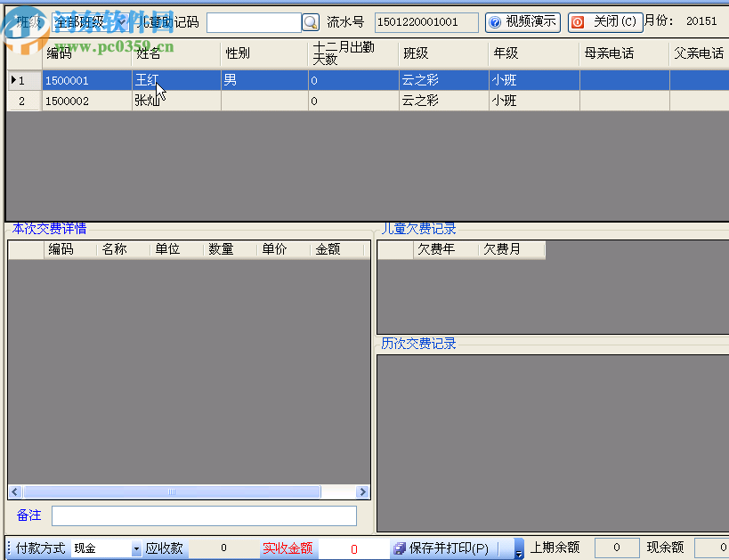This screenshot has width=729, height=560.
Task: Click name cell 王红
Action: tap(176, 80)
